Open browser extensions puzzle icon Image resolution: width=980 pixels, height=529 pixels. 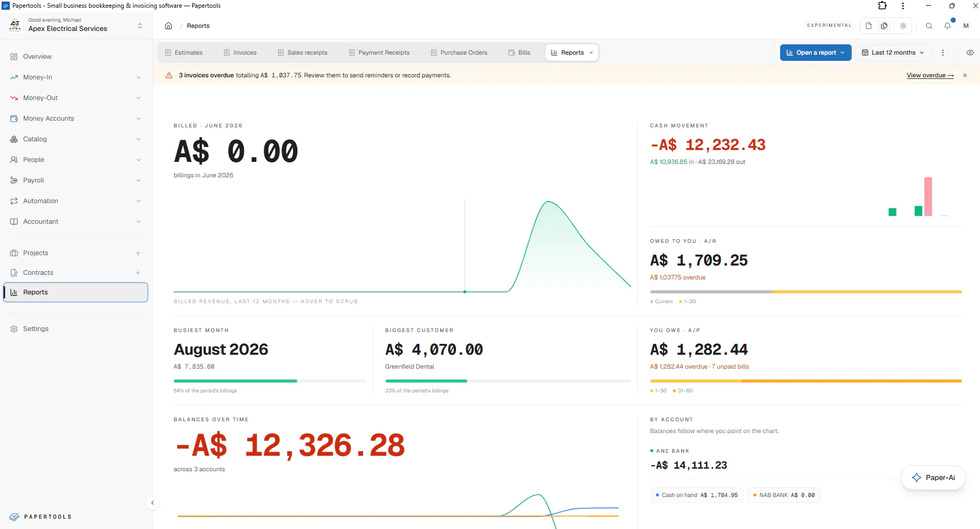[x=883, y=6]
